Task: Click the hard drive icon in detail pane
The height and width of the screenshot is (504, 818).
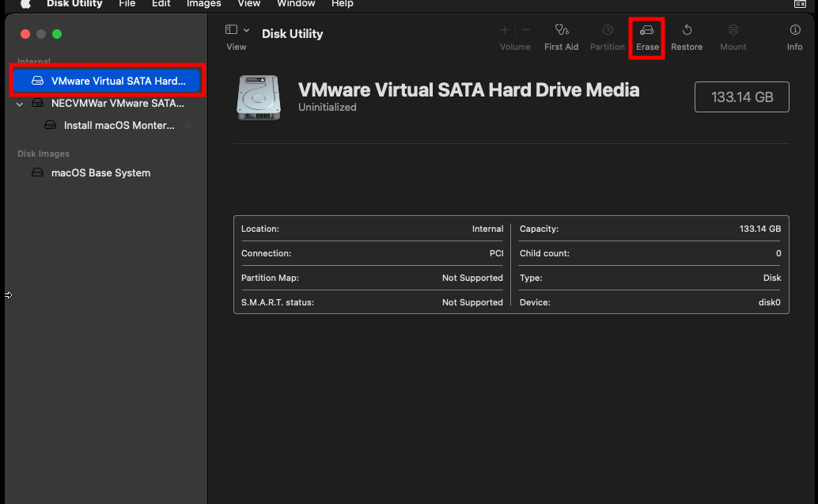Action: pyautogui.click(x=259, y=97)
